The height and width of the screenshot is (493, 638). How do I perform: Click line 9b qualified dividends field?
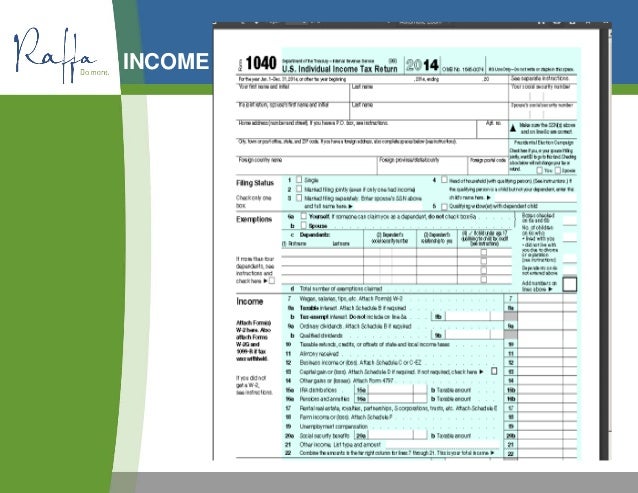coord(473,335)
